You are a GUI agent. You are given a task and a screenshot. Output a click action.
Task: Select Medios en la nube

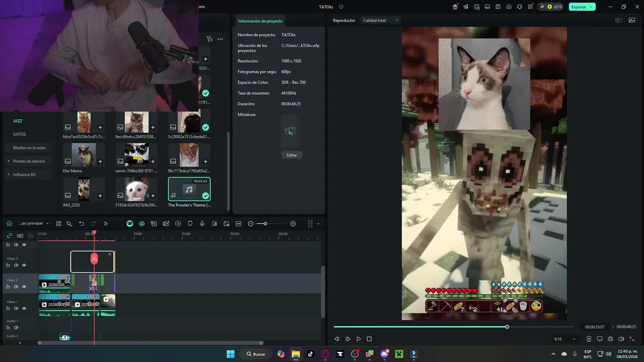click(29, 148)
